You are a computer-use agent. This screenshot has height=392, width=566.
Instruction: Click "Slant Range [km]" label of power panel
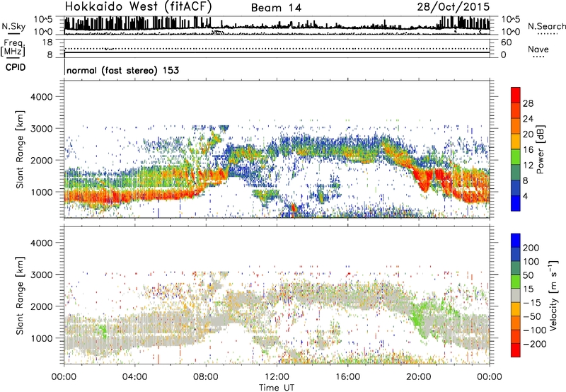click(20, 149)
